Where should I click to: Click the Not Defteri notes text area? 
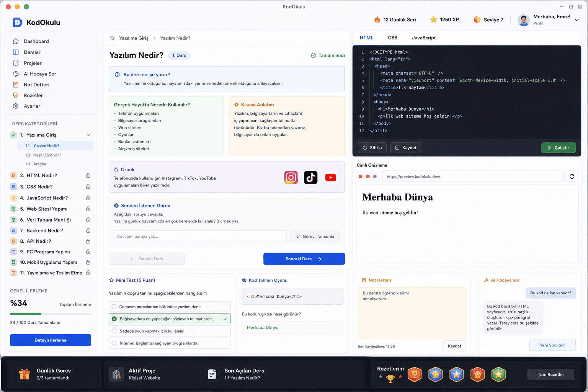tap(412, 312)
